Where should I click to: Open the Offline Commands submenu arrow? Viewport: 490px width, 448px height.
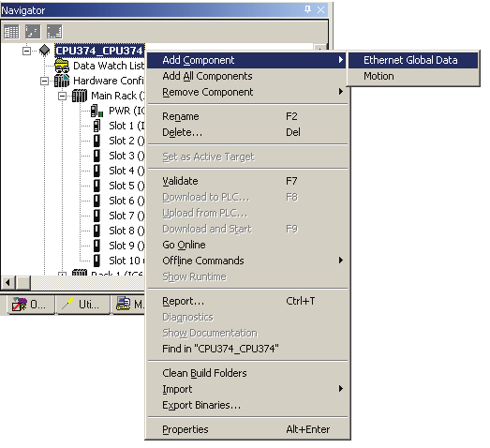[x=341, y=261]
